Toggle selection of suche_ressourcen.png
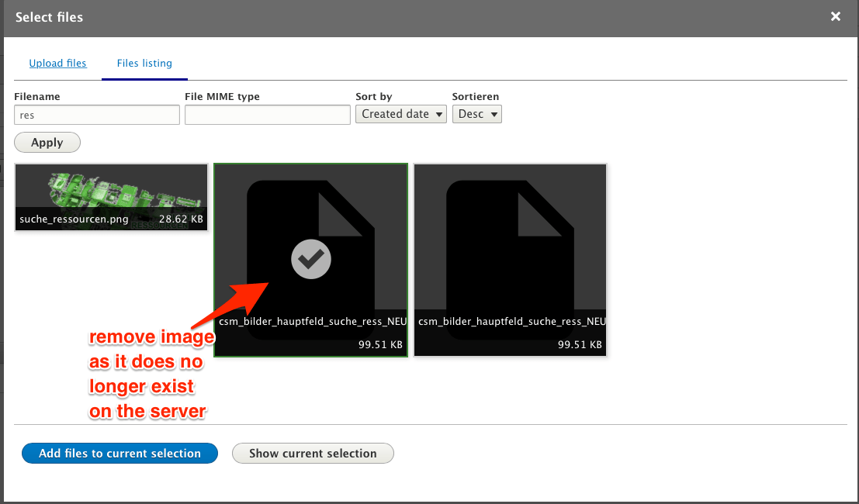 (111, 194)
